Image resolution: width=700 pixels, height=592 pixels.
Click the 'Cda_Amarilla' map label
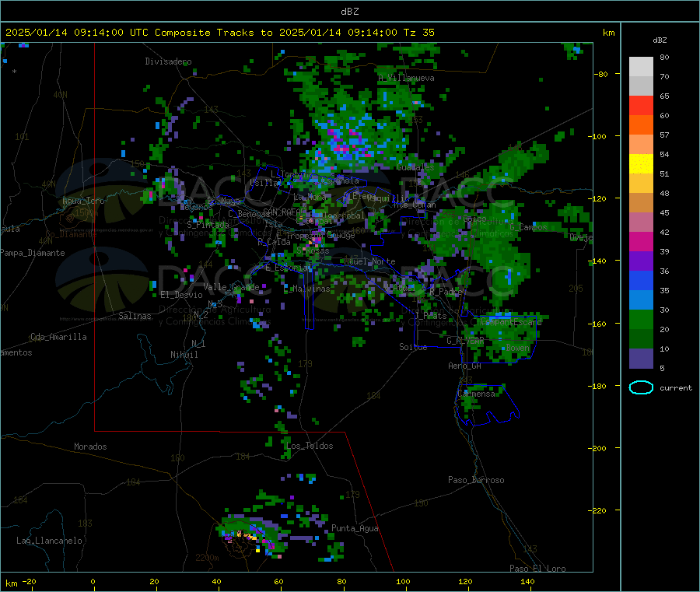click(58, 337)
